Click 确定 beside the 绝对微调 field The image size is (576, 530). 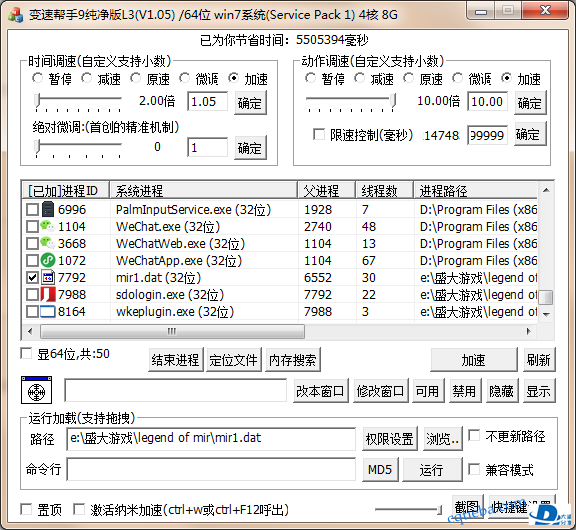(250, 148)
